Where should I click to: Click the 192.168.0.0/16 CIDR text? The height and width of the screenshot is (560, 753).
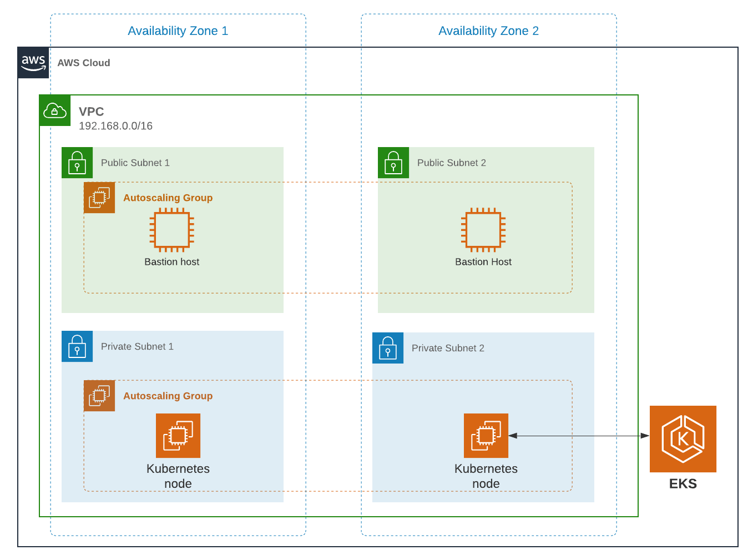[115, 126]
